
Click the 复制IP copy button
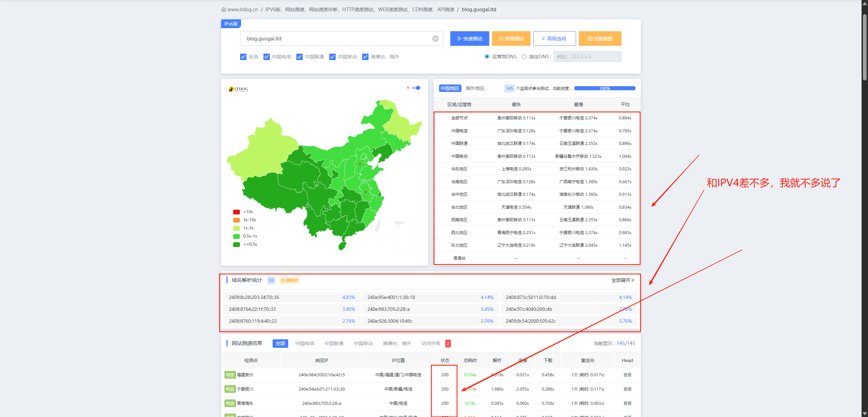tap(290, 280)
